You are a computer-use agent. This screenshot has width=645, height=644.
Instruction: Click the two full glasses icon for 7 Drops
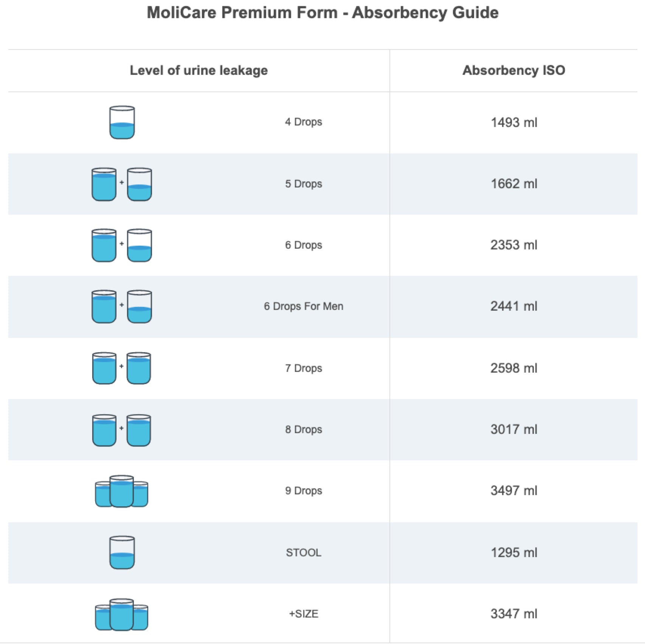point(122,368)
